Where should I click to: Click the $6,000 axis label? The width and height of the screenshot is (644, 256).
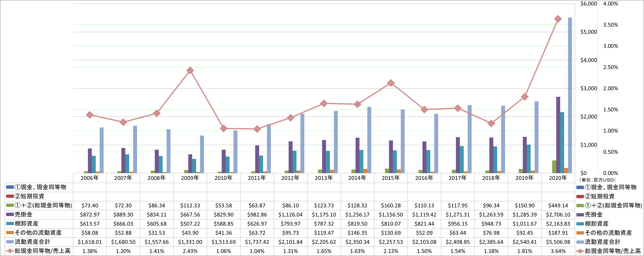[589, 4]
